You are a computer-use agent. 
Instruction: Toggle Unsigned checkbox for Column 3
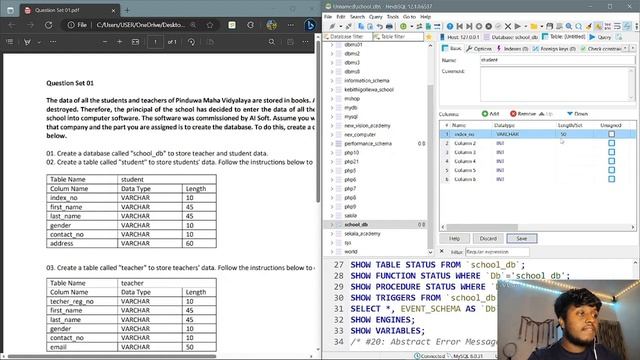point(611,152)
